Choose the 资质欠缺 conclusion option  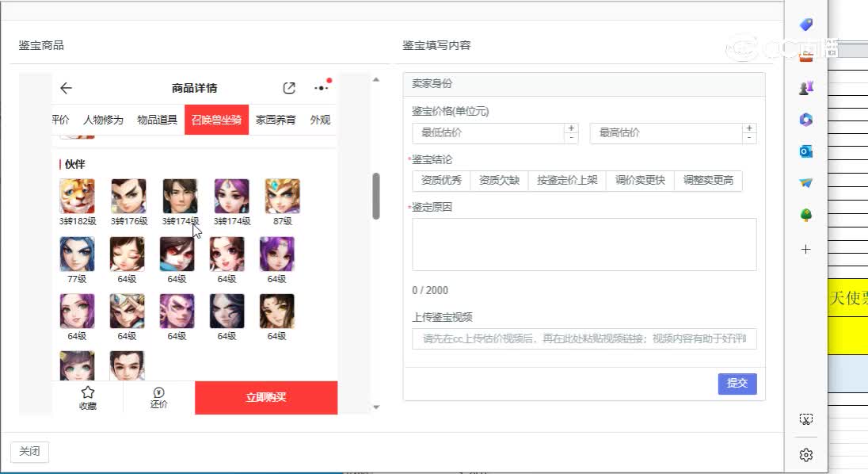point(499,181)
